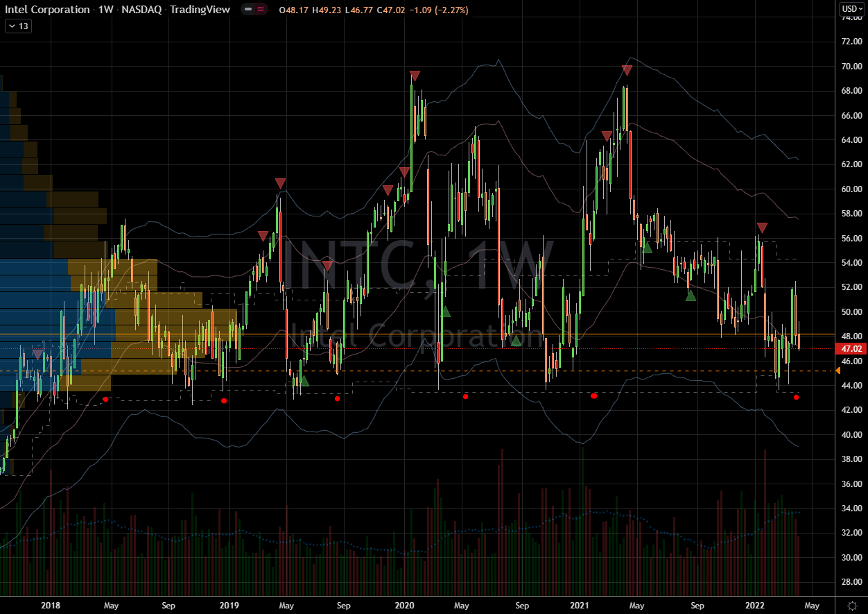Click the high value H49.23
The width and height of the screenshot is (868, 614).
(x=327, y=10)
